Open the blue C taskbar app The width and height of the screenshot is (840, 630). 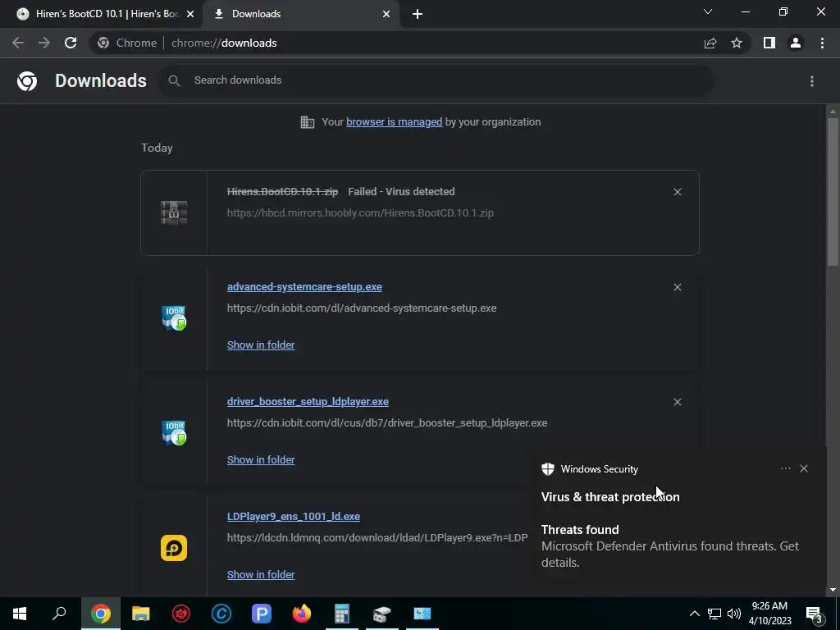(x=221, y=614)
